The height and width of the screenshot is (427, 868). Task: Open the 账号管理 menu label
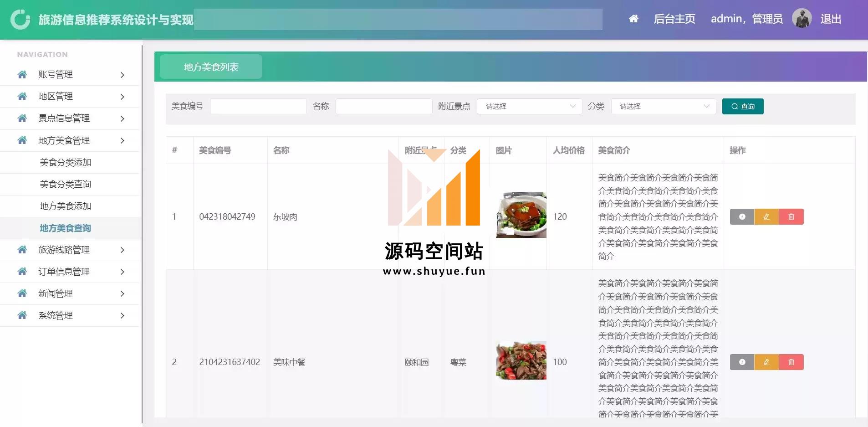coord(56,74)
